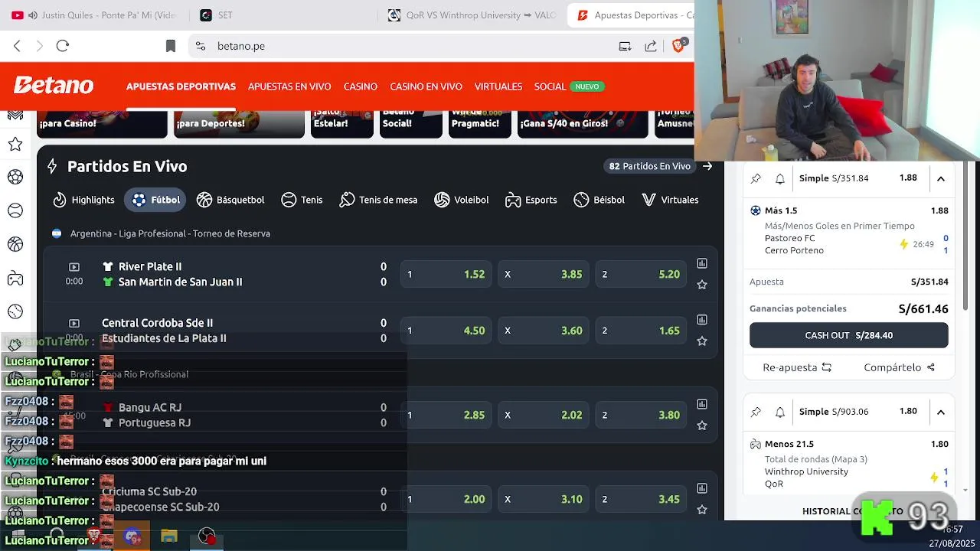Bet on draw at 3.85 odds
This screenshot has width=980, height=551.
click(x=543, y=274)
